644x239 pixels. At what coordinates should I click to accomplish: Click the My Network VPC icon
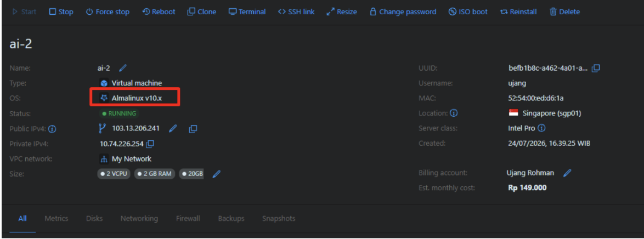[x=104, y=159]
